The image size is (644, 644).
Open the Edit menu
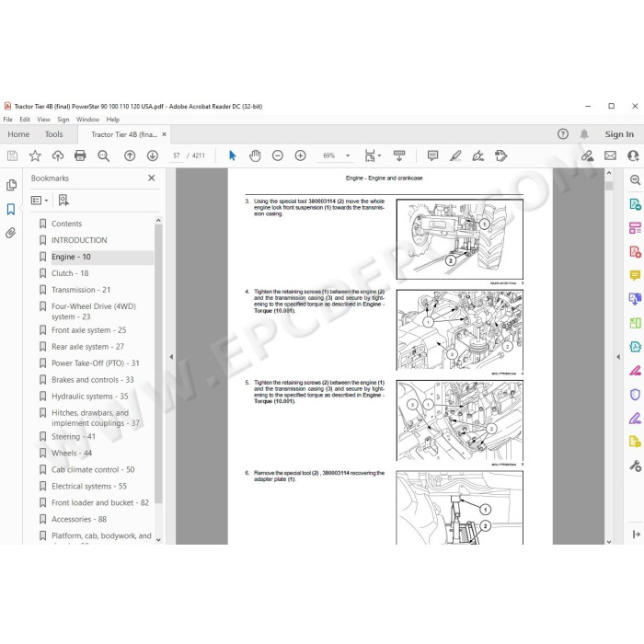point(25,119)
